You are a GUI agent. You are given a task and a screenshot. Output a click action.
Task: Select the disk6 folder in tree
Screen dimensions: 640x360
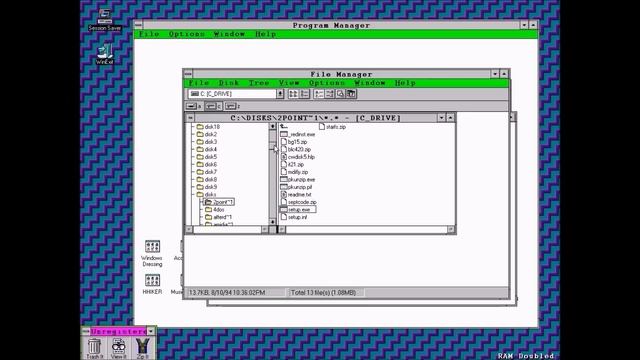(x=207, y=164)
